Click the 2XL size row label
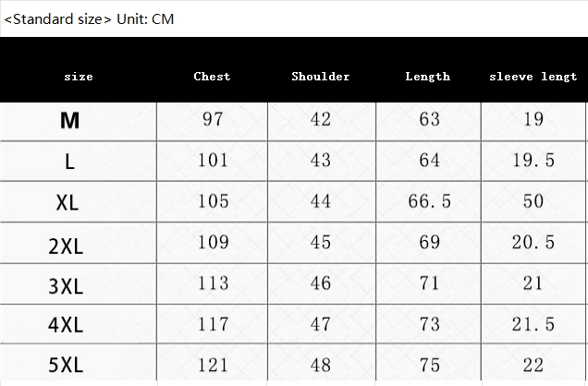The image size is (588, 386). [x=66, y=245]
